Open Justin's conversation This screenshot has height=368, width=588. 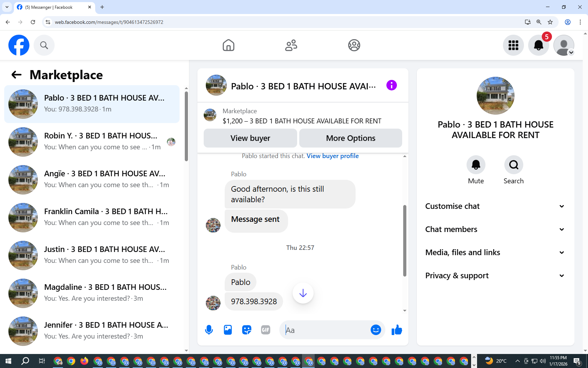[x=92, y=255]
